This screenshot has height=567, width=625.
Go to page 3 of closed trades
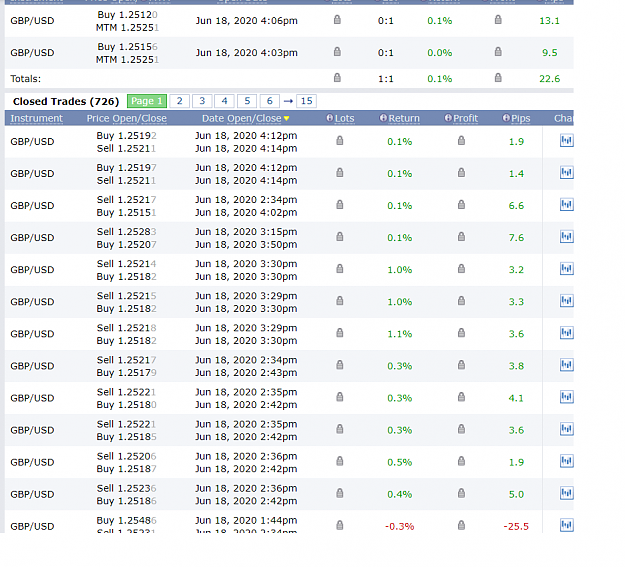tap(202, 101)
